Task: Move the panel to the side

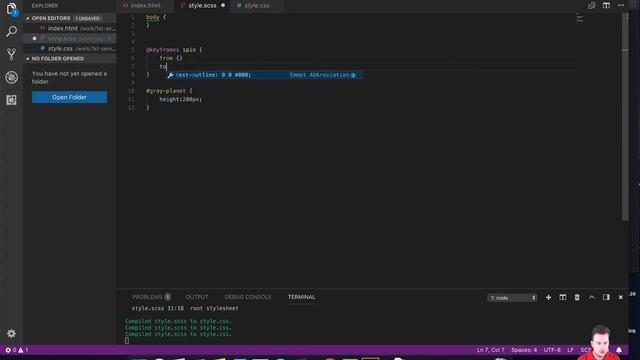Action: coord(606,298)
